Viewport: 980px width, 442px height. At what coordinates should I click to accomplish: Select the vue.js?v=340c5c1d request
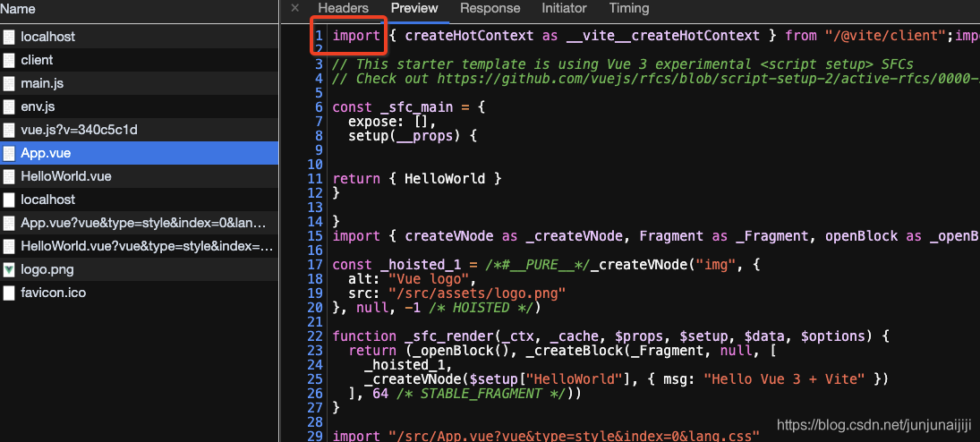pyautogui.click(x=139, y=130)
